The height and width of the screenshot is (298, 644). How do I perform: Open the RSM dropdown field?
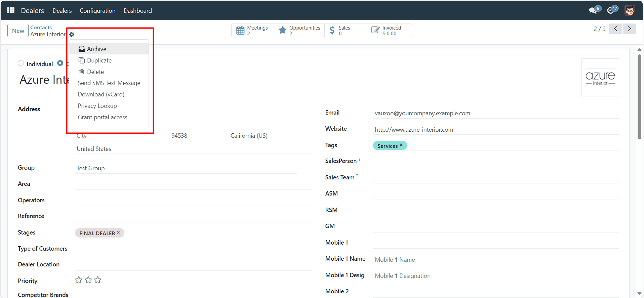pyautogui.click(x=496, y=210)
